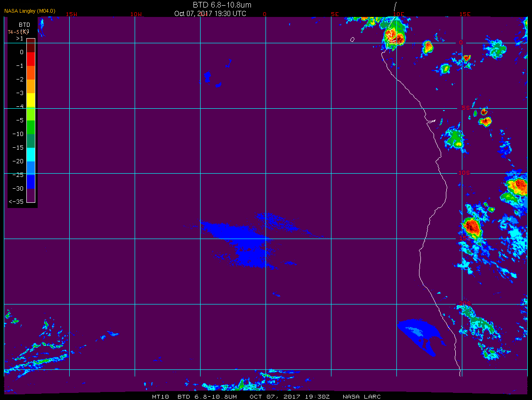Click the '5S' latitude label
Screen dimensions: 532x400
click(466, 108)
